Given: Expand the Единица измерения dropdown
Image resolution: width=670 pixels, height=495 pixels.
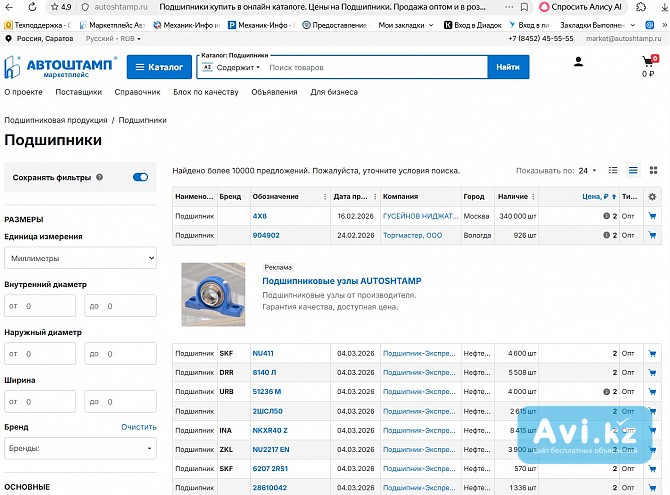Looking at the screenshot, I should pos(80,258).
